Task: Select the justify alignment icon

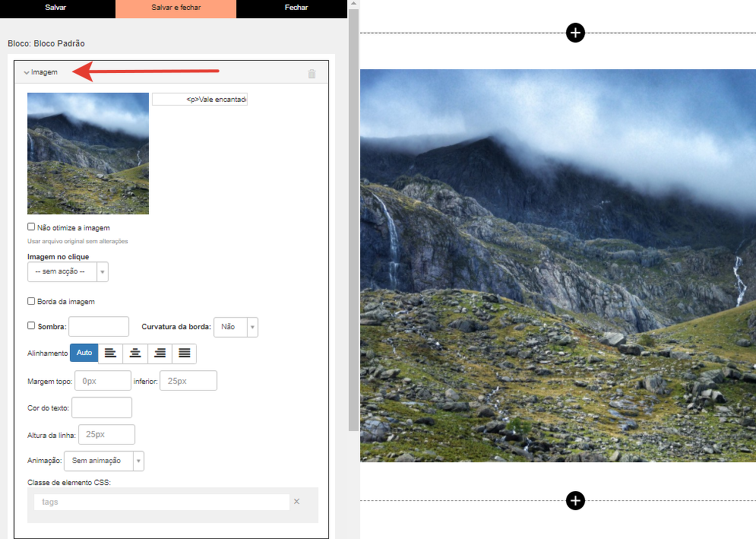Action: pos(184,353)
